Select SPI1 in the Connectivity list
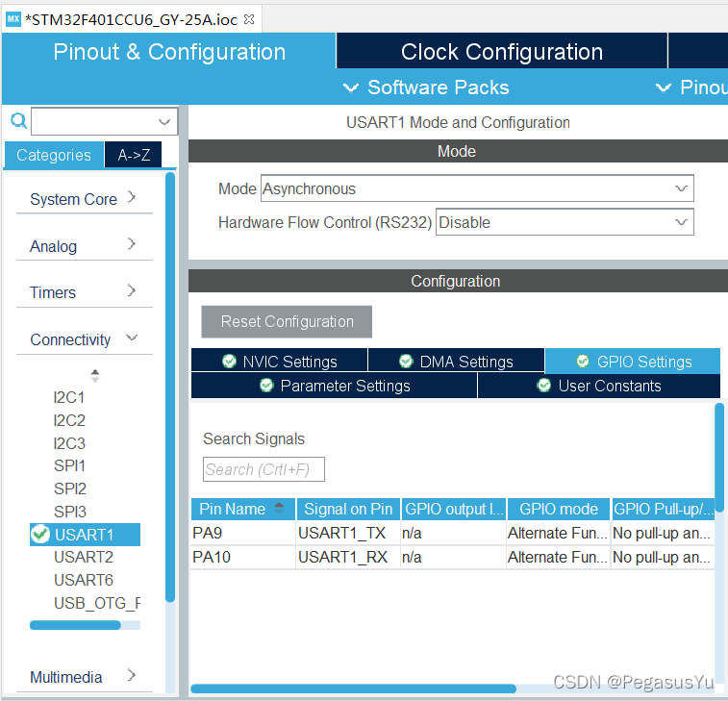 pyautogui.click(x=69, y=465)
